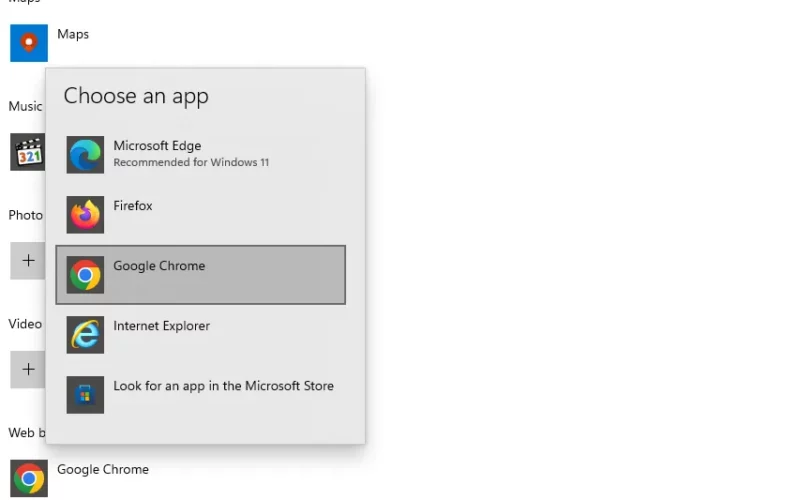The image size is (800, 500).
Task: Click the Google Chrome label under Web browser
Action: coord(103,469)
